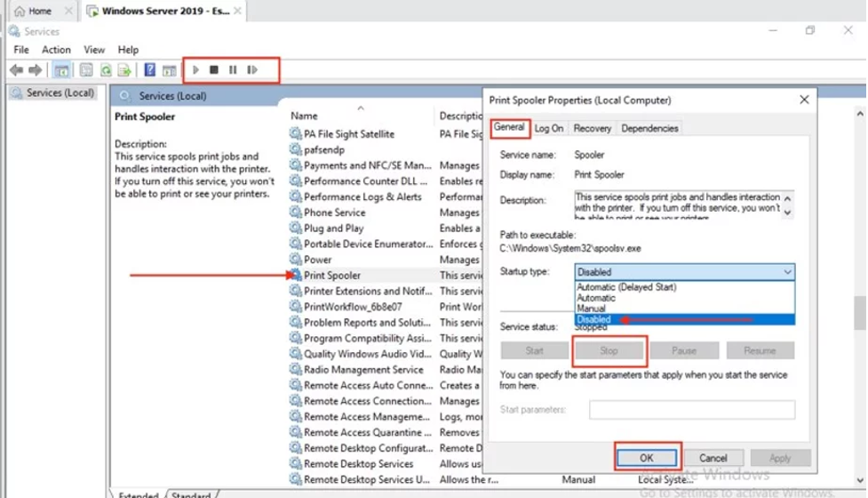Switch to the Dependencies tab
The image size is (868, 498).
pyautogui.click(x=649, y=129)
